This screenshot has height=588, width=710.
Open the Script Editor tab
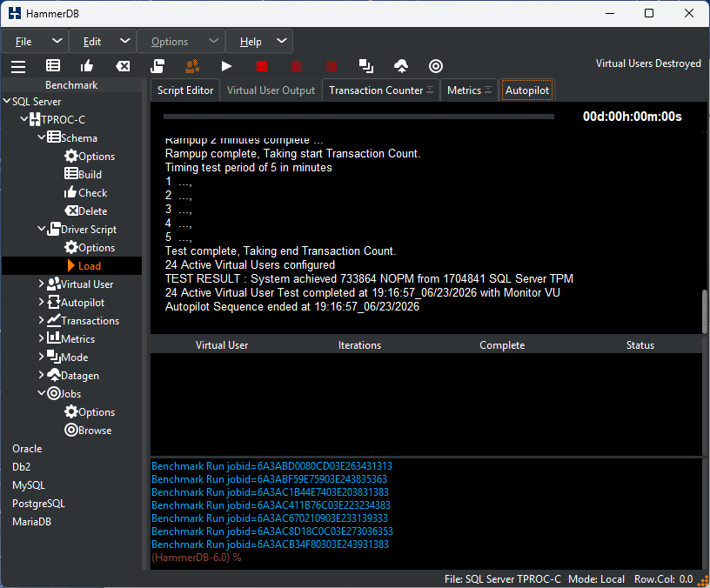click(x=185, y=90)
